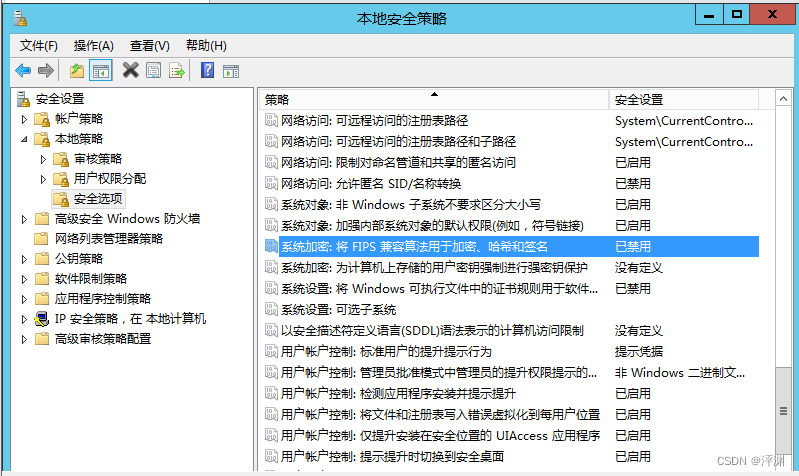Click the show/hide action pane icon

click(231, 71)
